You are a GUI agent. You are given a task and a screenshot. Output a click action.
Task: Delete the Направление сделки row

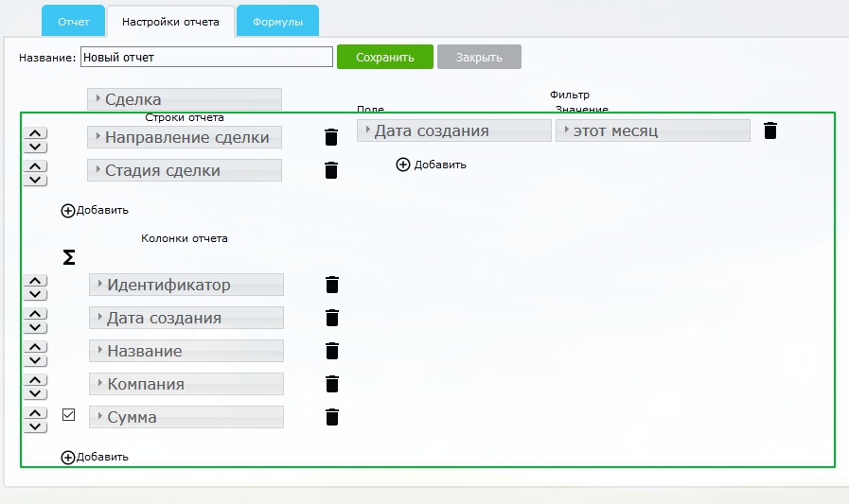[330, 137]
